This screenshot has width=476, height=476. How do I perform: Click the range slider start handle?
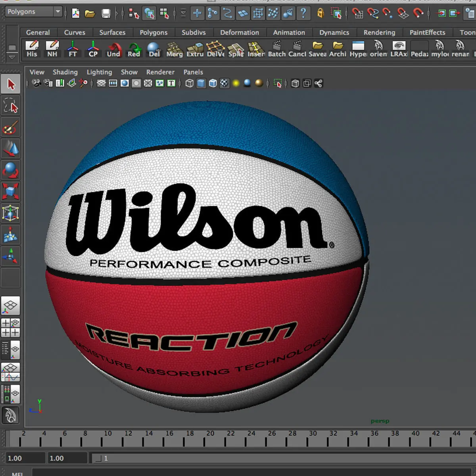click(99, 458)
